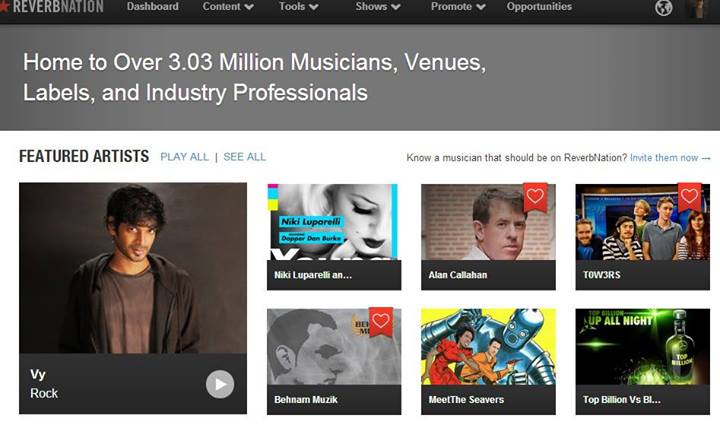Open MeetThe Seavers artist thumbnail

click(488, 361)
